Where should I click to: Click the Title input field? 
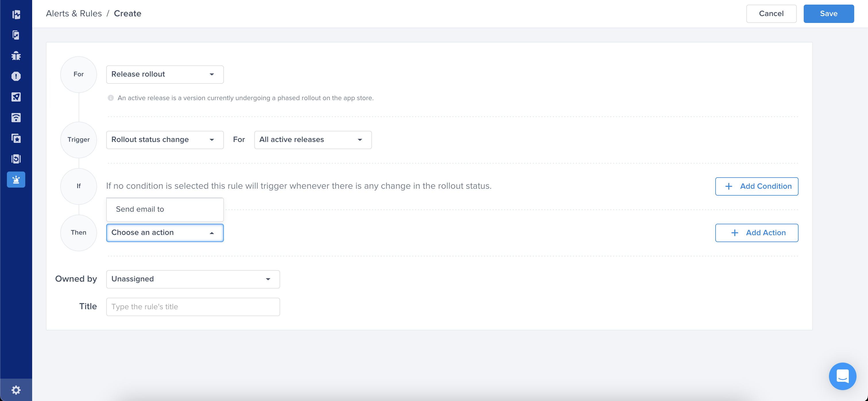coord(193,306)
